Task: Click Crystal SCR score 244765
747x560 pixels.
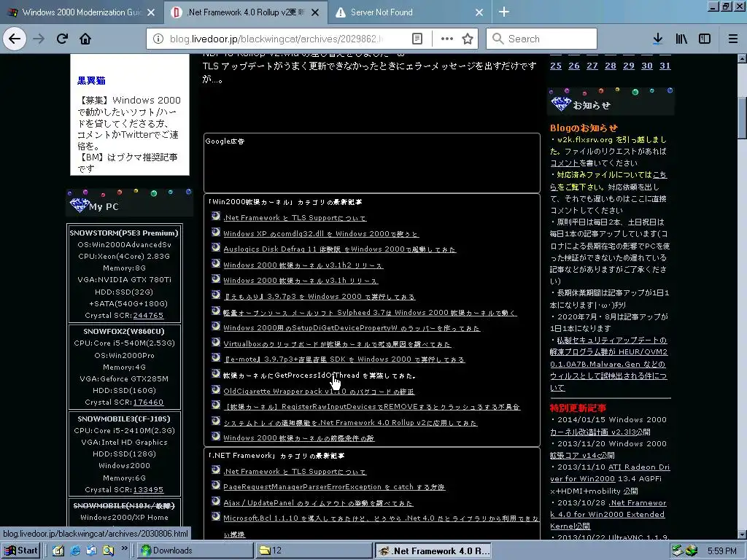Action: click(x=148, y=315)
